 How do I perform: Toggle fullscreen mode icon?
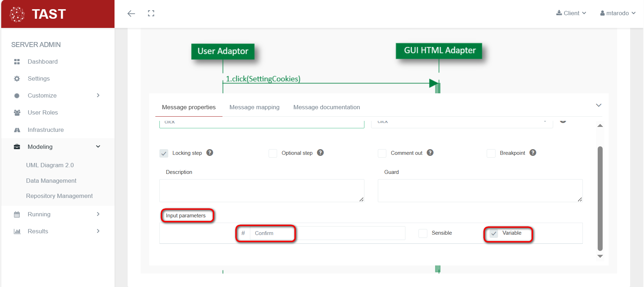(151, 13)
